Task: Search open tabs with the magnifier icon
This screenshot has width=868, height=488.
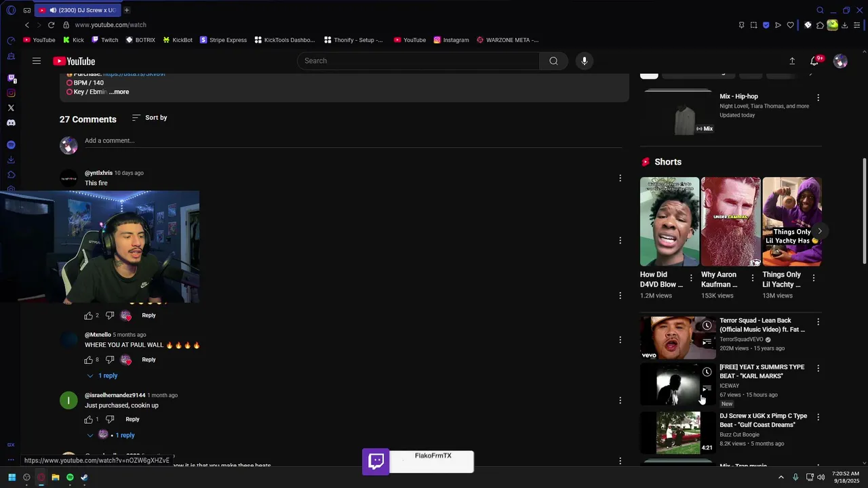Action: [x=820, y=10]
